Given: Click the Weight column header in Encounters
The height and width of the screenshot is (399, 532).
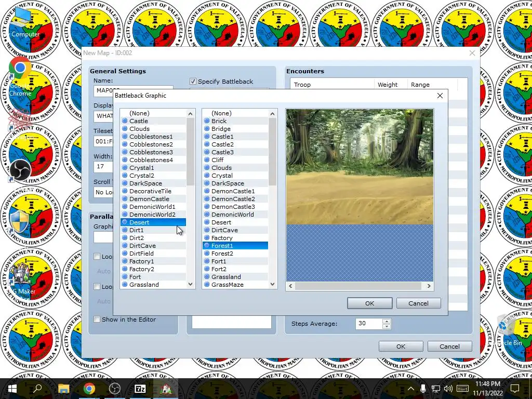Looking at the screenshot, I should pyautogui.click(x=391, y=85).
